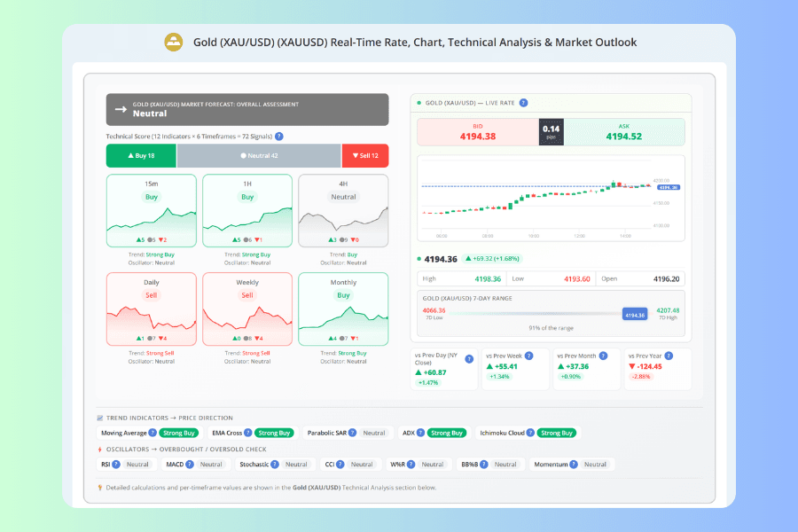Open the Daily Sell timeframe card

(x=151, y=309)
